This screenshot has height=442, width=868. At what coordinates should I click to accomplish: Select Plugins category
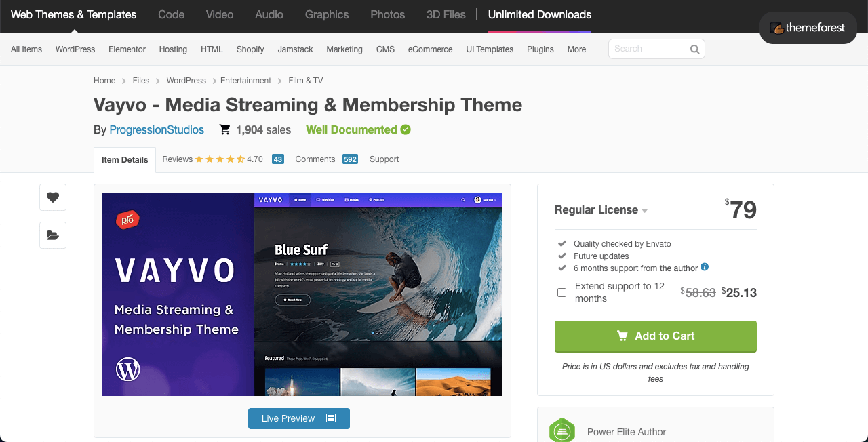tap(540, 49)
